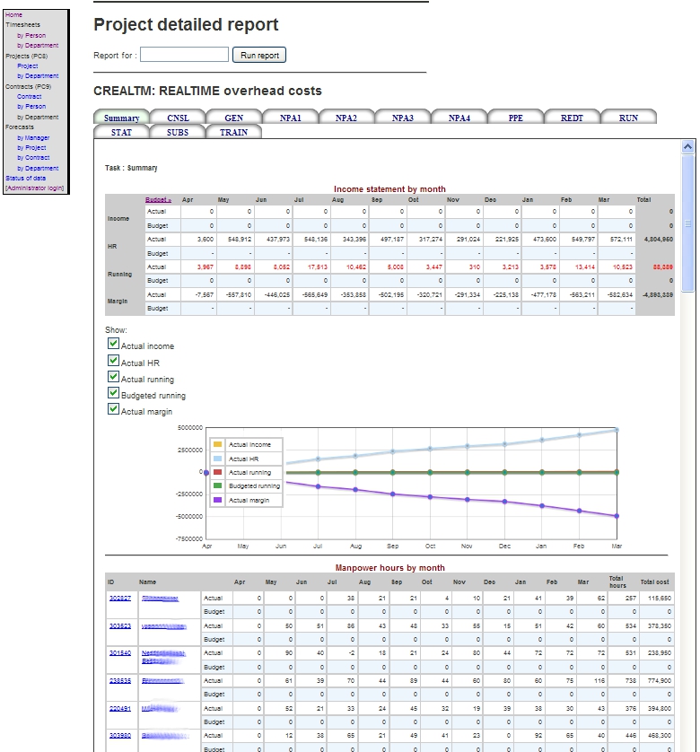Image resolution: width=700 pixels, height=752 pixels.
Task: Expand the Budget link in income table header
Action: tap(158, 200)
